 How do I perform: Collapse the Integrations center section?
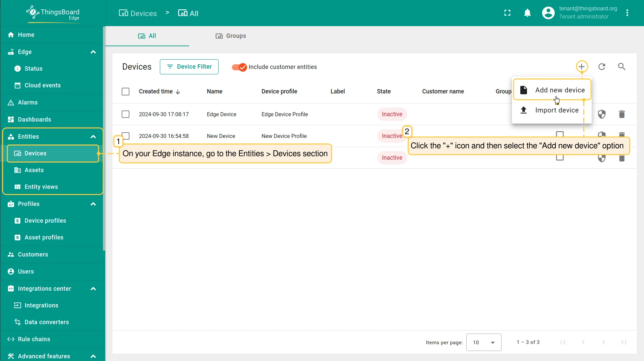coord(93,289)
